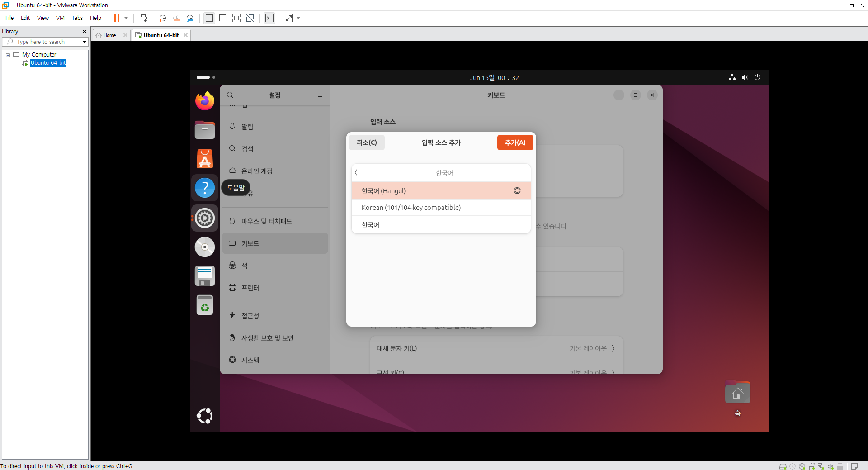The width and height of the screenshot is (868, 470).
Task: Open the disc drive in dock
Action: point(205,247)
